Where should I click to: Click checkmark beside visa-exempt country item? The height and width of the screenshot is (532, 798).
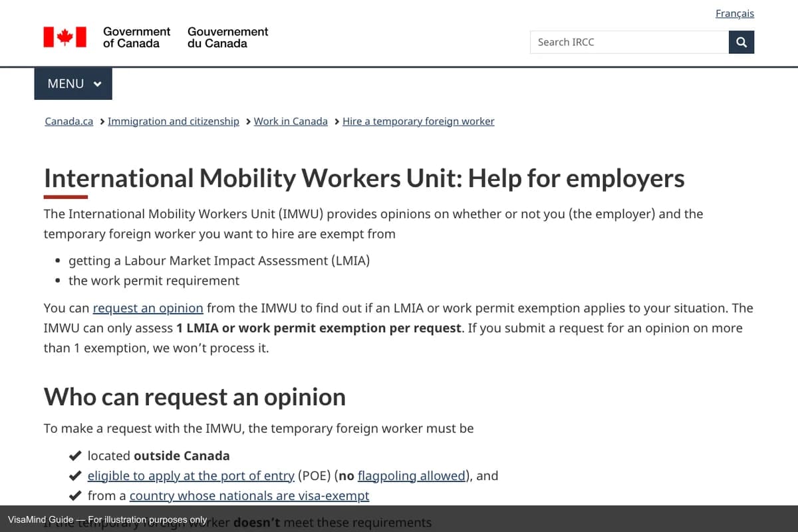pyautogui.click(x=75, y=496)
